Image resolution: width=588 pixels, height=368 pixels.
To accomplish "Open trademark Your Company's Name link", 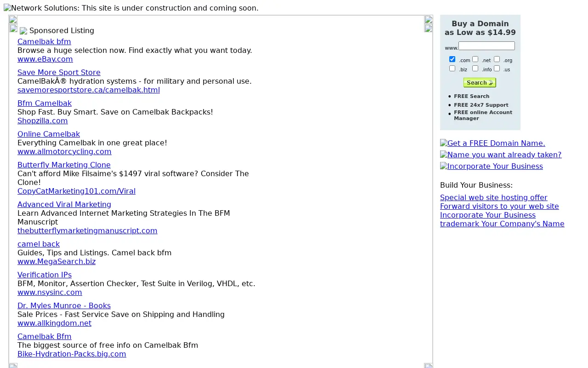I will (502, 224).
